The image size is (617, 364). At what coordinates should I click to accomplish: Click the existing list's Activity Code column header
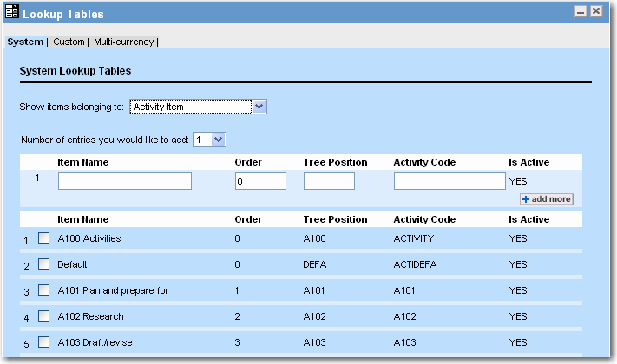(424, 219)
